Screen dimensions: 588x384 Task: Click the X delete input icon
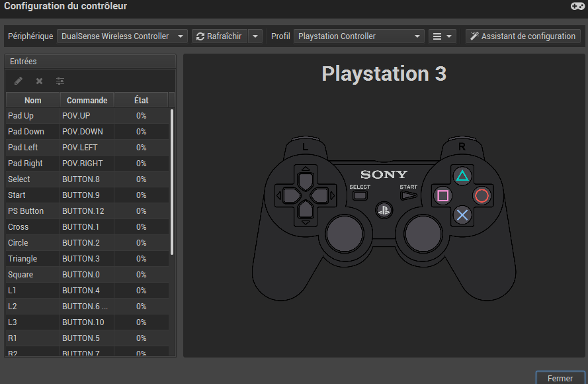point(39,81)
